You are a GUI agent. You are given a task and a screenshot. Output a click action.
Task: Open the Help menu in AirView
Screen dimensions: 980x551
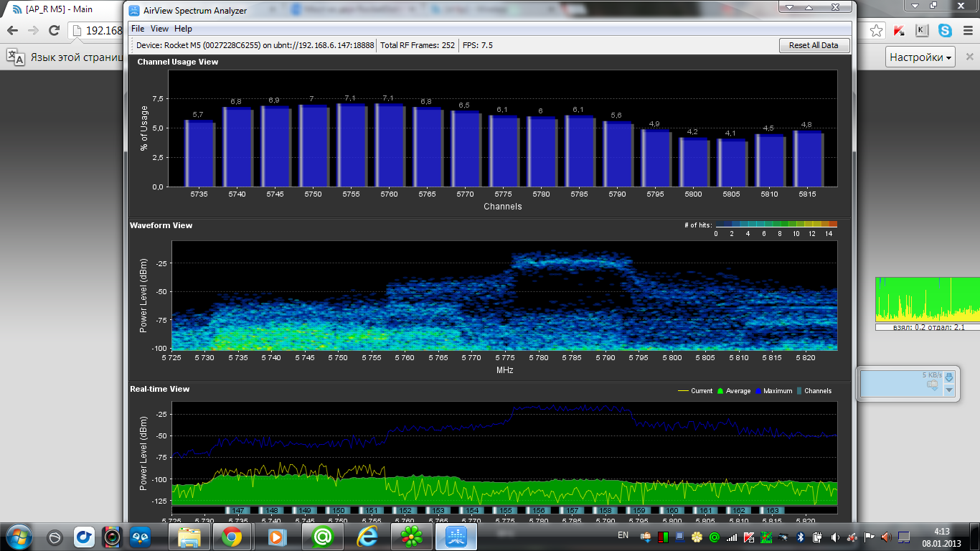[183, 29]
